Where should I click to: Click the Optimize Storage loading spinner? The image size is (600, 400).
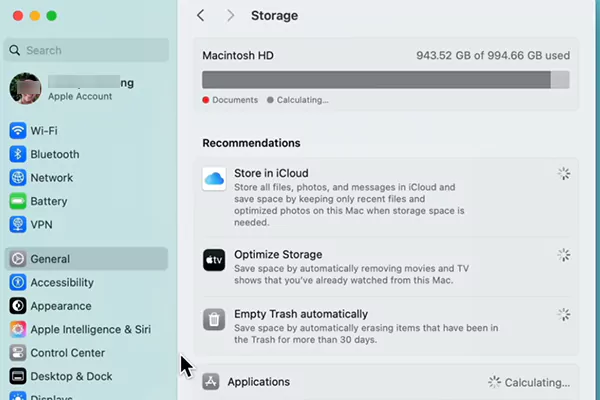pos(564,255)
